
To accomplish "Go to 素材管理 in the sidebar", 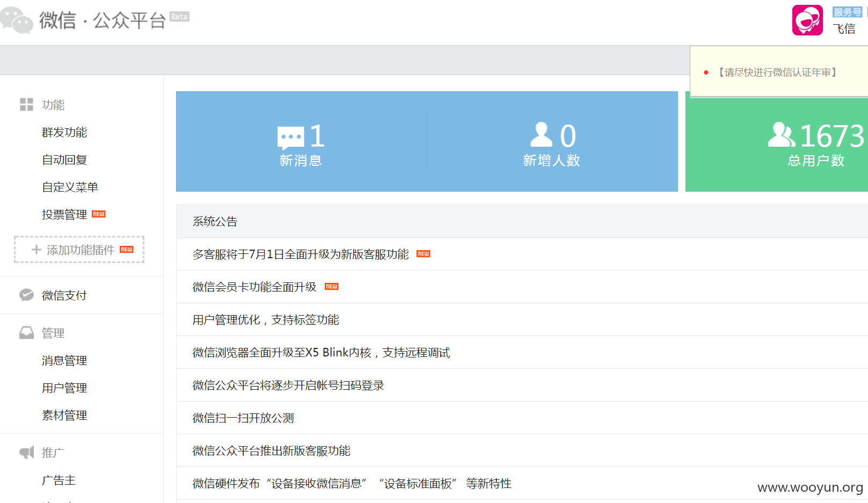I will click(x=64, y=415).
